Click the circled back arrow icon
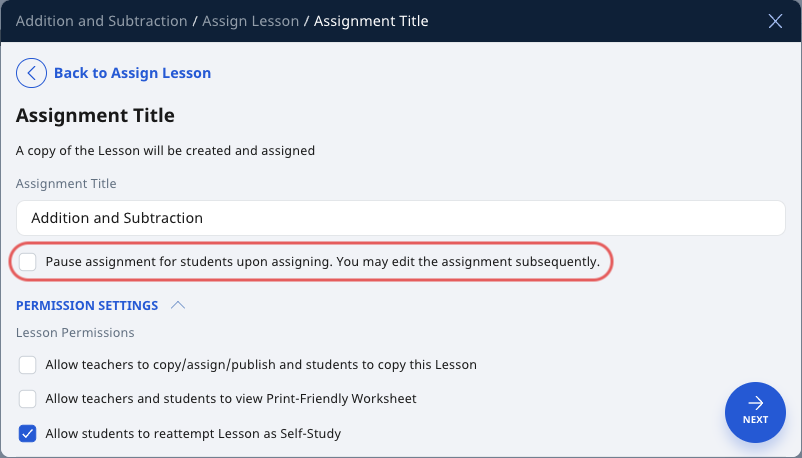802x458 pixels. (x=31, y=73)
